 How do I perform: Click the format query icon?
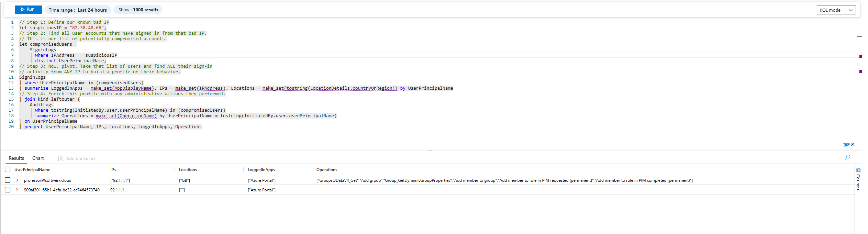point(846,145)
